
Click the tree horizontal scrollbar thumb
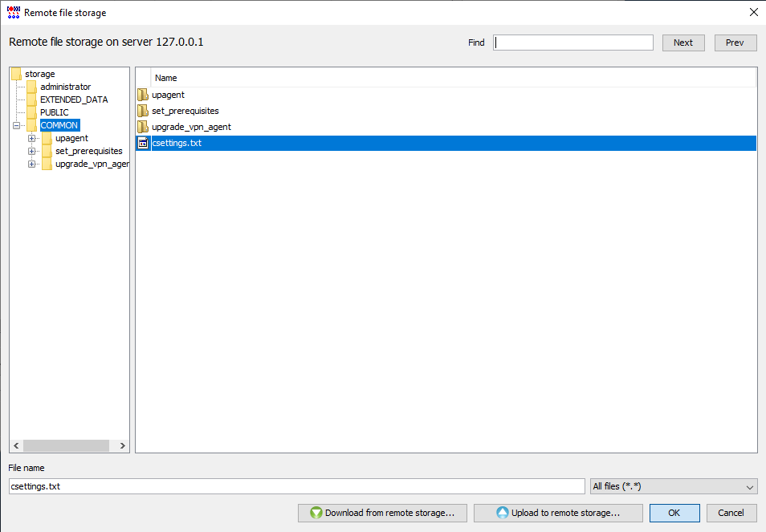(66, 445)
